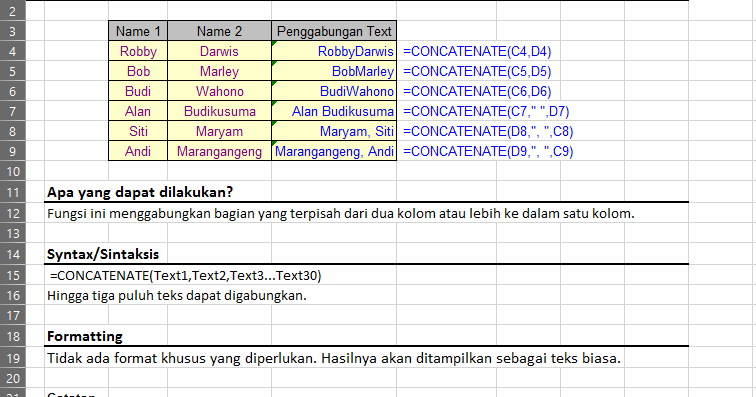Select the 'Marangangeng, Andi' result cell
This screenshot has height=397, width=756.
click(334, 151)
